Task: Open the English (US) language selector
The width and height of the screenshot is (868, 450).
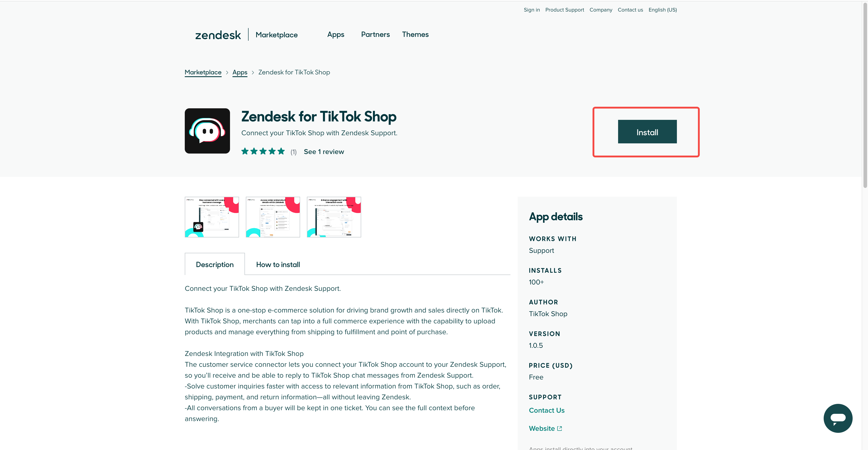Action: coord(662,10)
